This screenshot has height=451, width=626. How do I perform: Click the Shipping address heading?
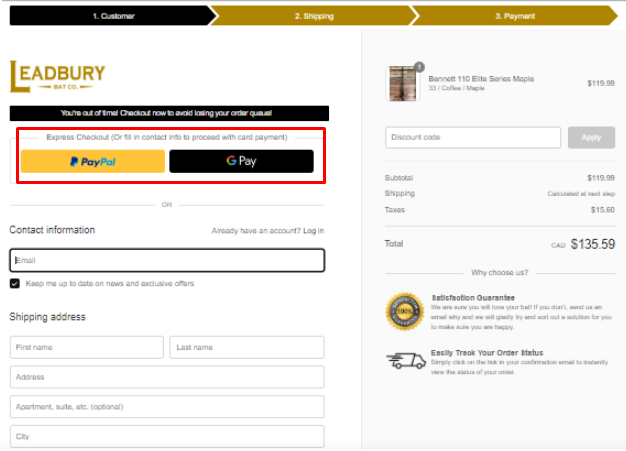(48, 317)
